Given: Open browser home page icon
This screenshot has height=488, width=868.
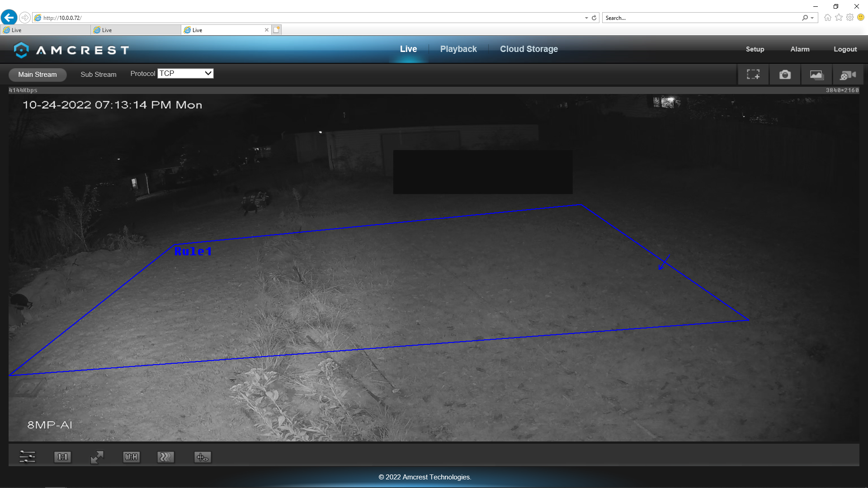Looking at the screenshot, I should (x=827, y=18).
